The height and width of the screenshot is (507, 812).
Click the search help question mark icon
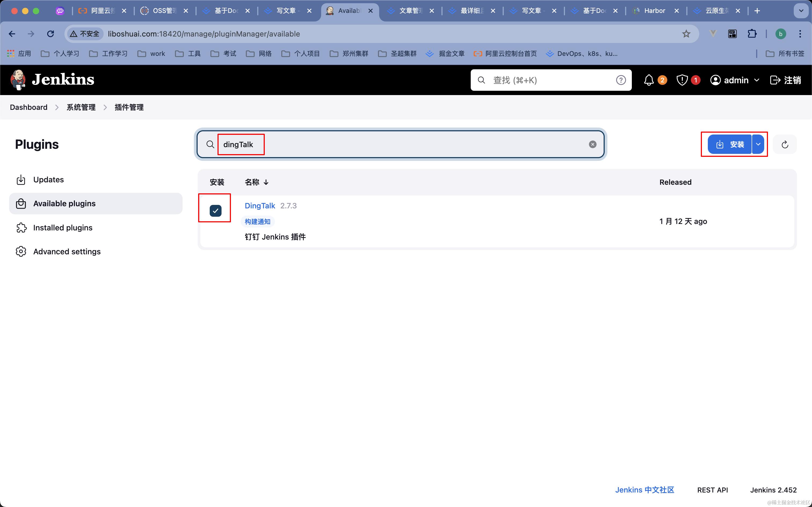click(x=621, y=80)
